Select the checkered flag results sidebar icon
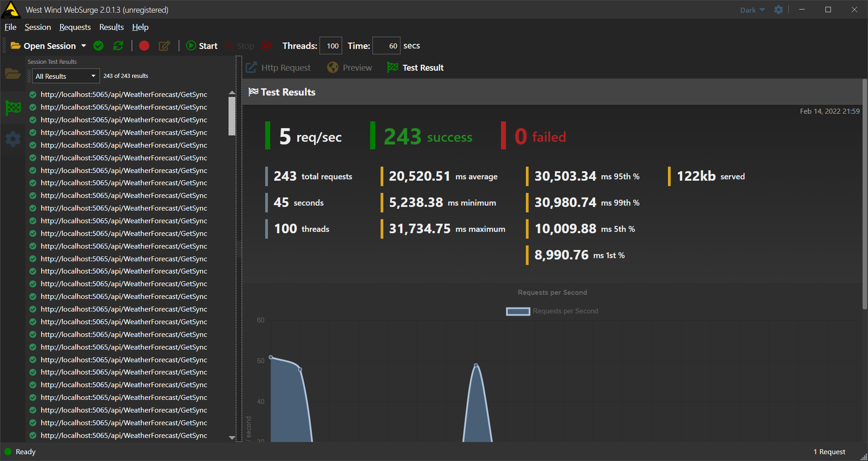 click(x=13, y=108)
